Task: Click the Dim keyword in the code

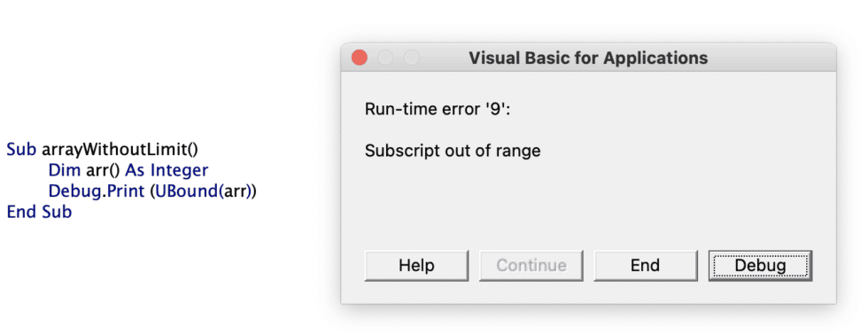Action: point(64,170)
